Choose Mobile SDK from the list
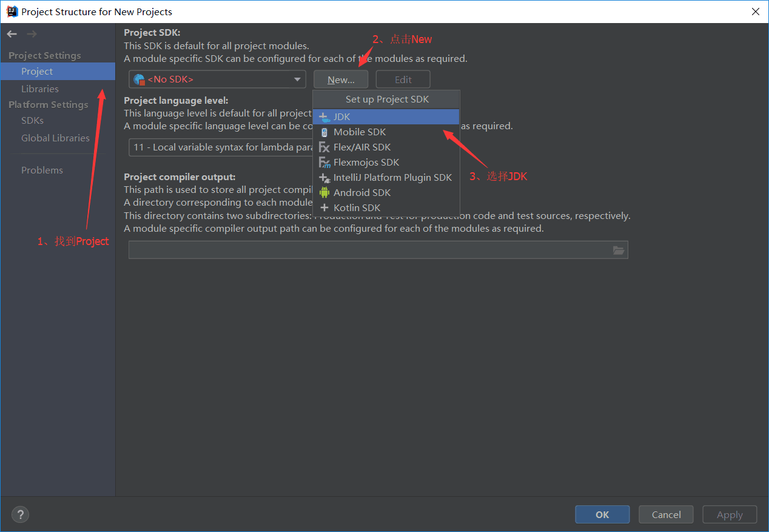This screenshot has height=532, width=769. click(360, 132)
